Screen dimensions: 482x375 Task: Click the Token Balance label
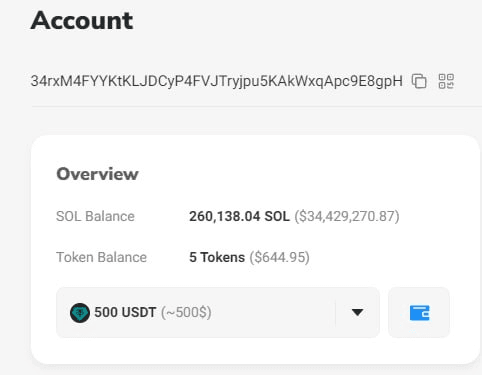pos(101,257)
